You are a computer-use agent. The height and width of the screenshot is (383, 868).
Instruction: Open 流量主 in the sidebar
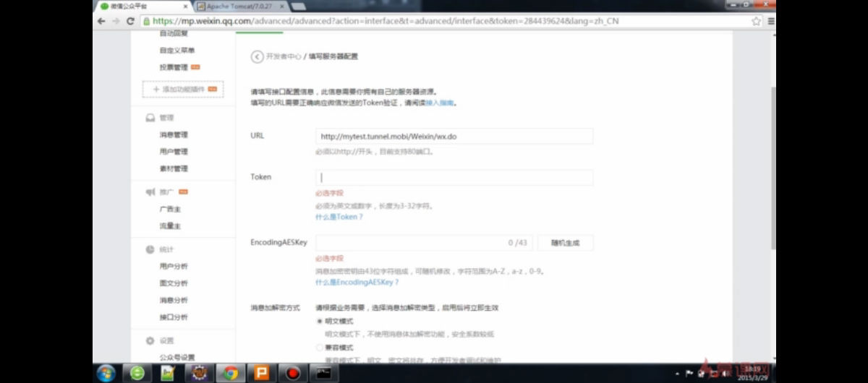pos(170,226)
